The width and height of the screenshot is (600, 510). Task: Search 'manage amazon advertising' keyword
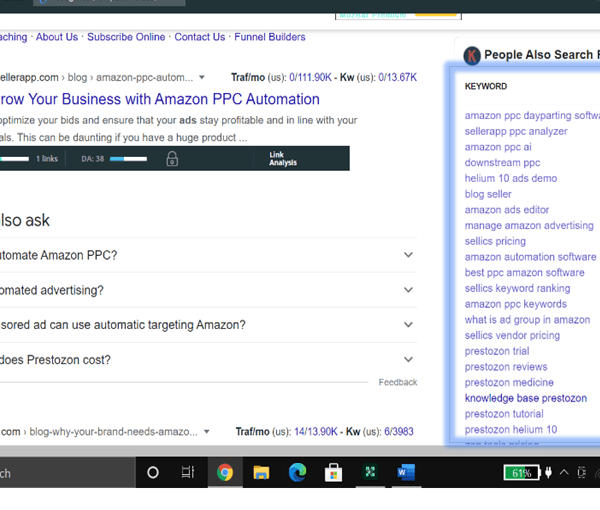click(x=529, y=225)
